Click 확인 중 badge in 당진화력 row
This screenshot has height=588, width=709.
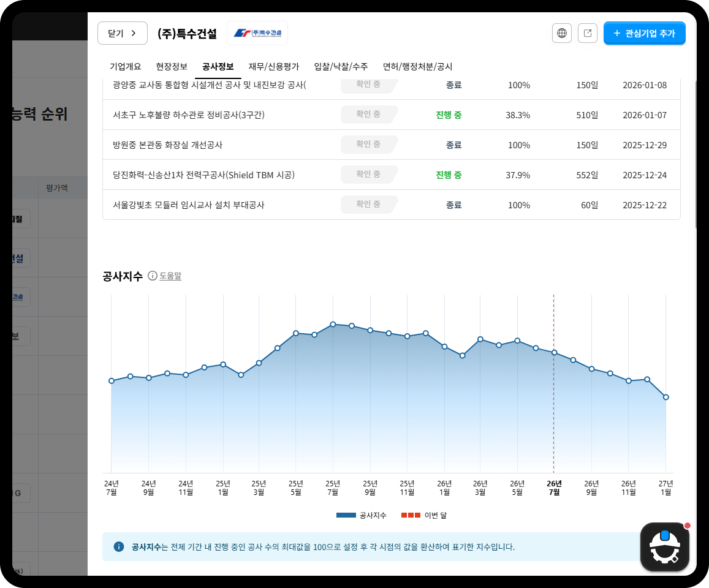pyautogui.click(x=368, y=174)
